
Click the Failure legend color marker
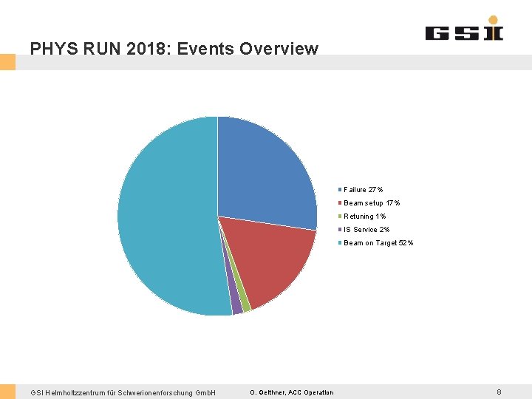pos(340,190)
